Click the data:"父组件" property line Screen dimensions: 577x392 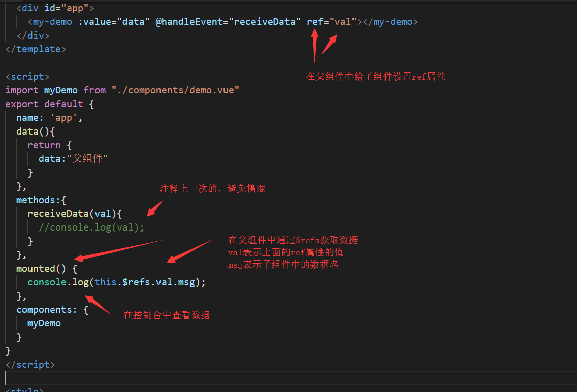point(73,159)
